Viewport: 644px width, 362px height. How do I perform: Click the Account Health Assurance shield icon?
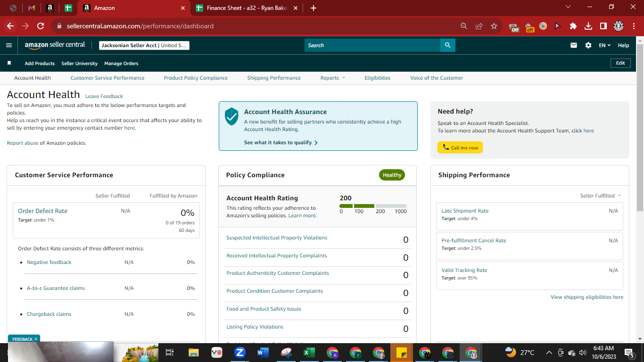tap(231, 116)
